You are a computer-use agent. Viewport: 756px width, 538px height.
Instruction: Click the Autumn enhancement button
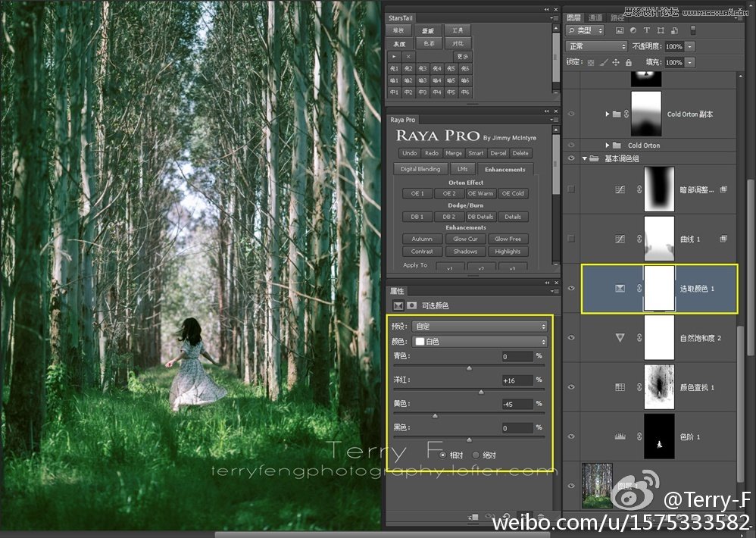pos(422,239)
